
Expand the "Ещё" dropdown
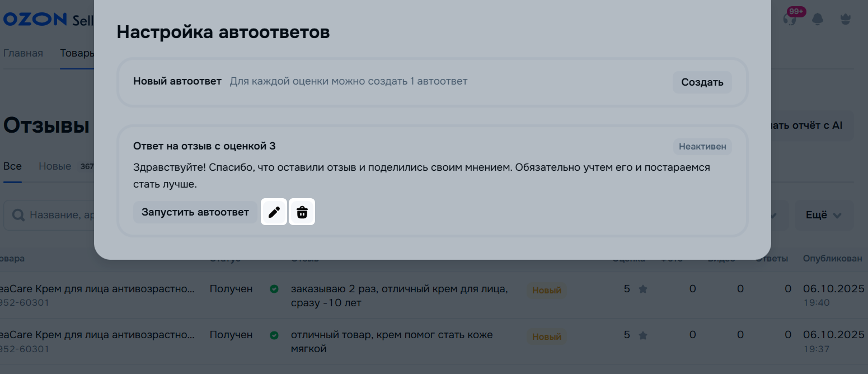(824, 216)
